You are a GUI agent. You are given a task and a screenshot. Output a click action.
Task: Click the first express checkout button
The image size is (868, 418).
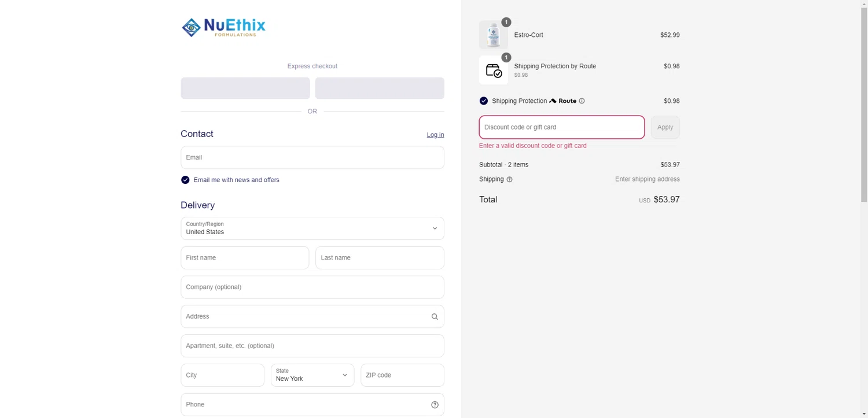(245, 88)
